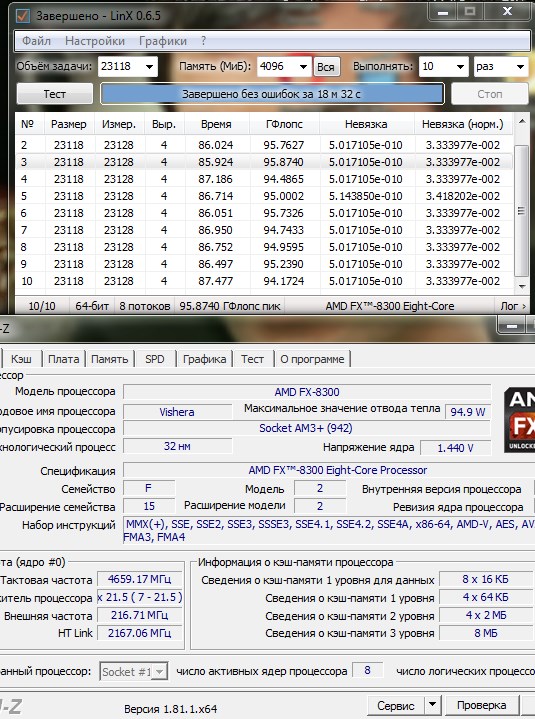Start the run with Тест button
Image resolution: width=535 pixels, height=719 pixels.
click(55, 94)
